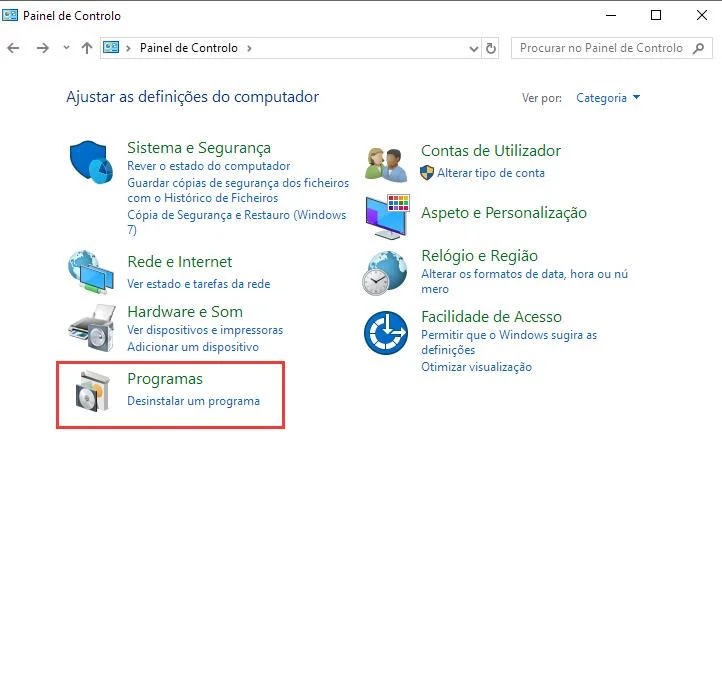Open the Programas disc box icon
Viewport: 722px width, 696px height.
coord(93,391)
